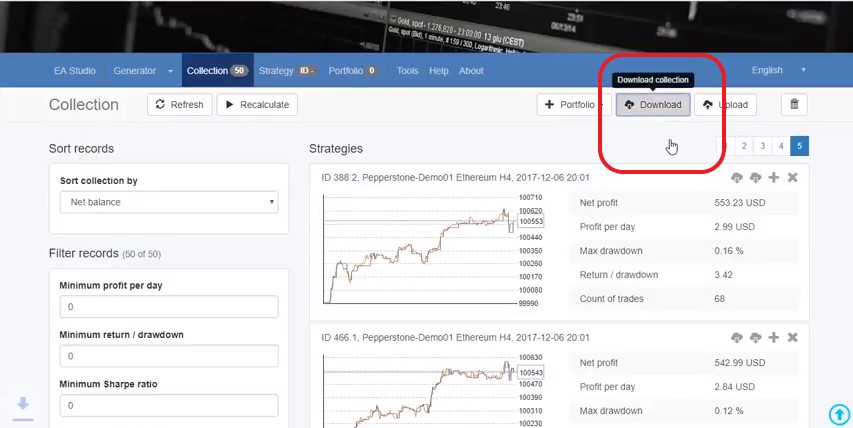853x428 pixels.
Task: Select the Collection 50 tab
Action: point(217,71)
